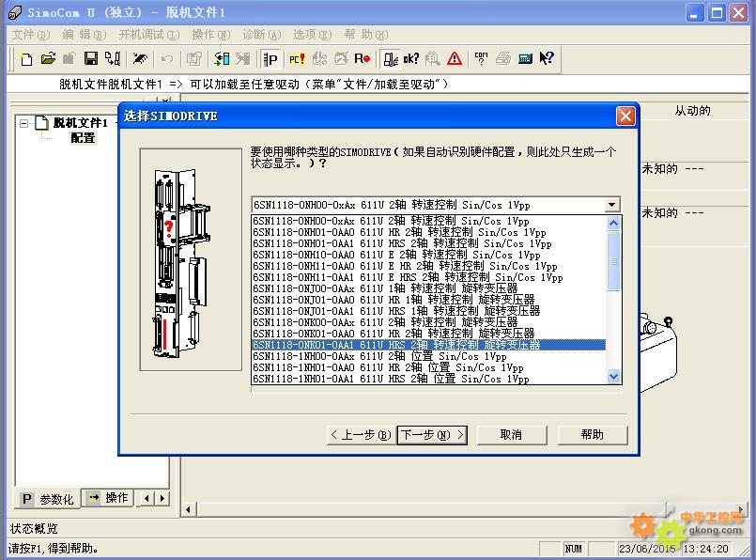This screenshot has width=756, height=560.
Task: Select 6SN1118-0NK00-0AAx 611U 2轴 旋转变压器
Action: 428,322
